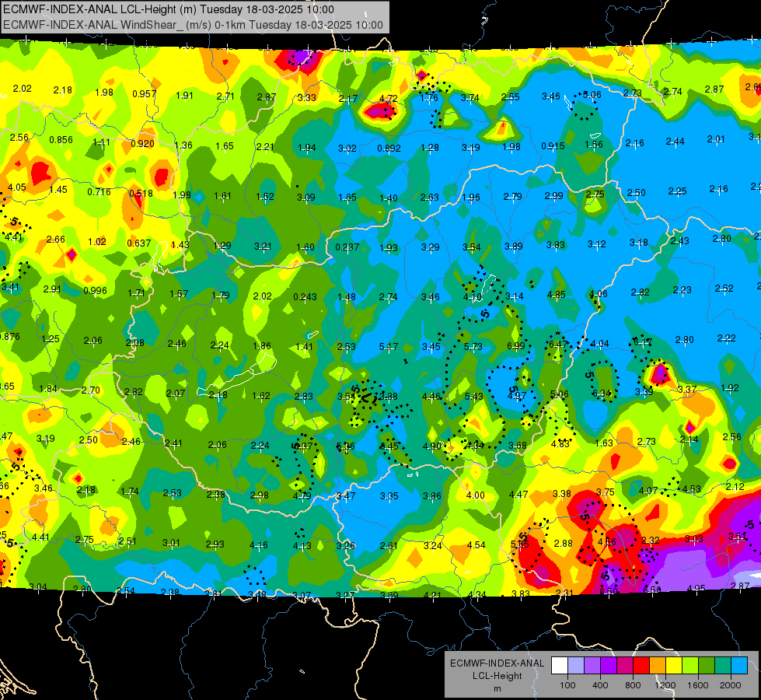
Task: Click the wind shear value 0.856
Action: click(x=61, y=140)
